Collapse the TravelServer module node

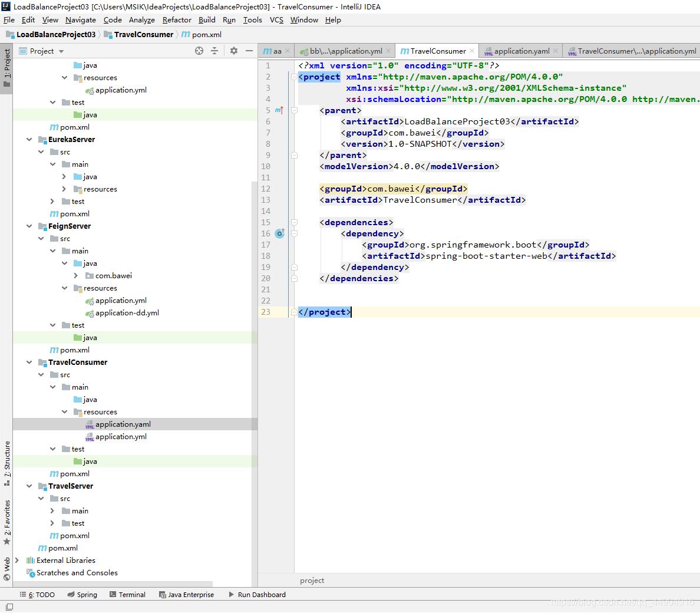29,486
